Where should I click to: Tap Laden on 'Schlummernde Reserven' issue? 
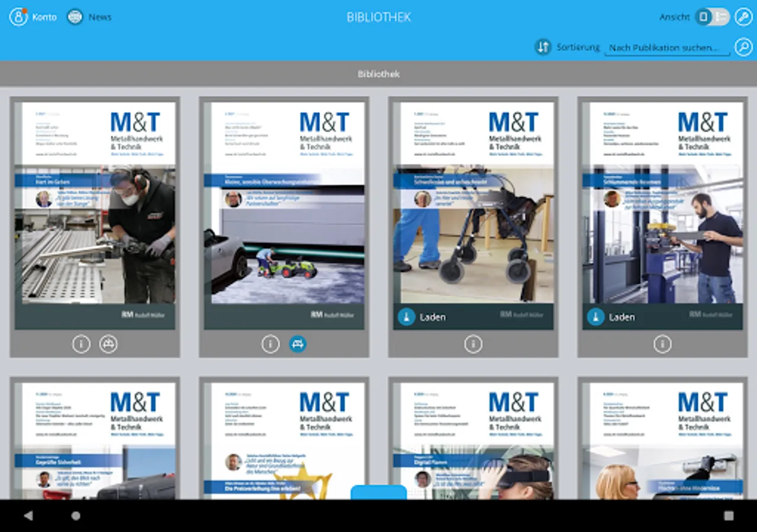coord(611,317)
